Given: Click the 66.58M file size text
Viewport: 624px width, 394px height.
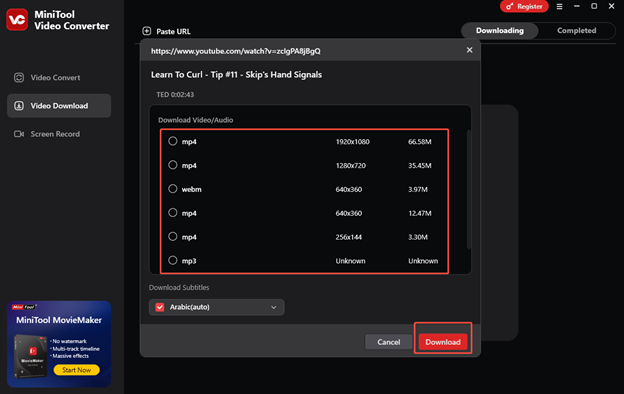Looking at the screenshot, I should tap(419, 142).
